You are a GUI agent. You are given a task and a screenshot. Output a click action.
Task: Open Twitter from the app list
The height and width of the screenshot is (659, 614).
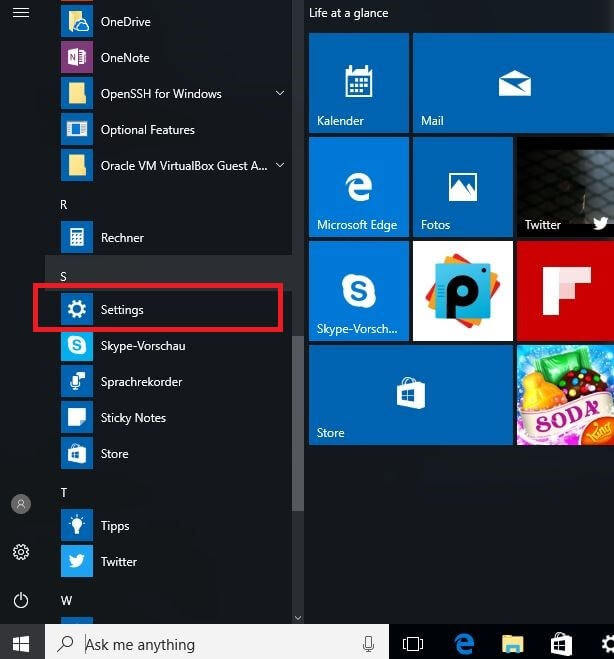point(168,561)
